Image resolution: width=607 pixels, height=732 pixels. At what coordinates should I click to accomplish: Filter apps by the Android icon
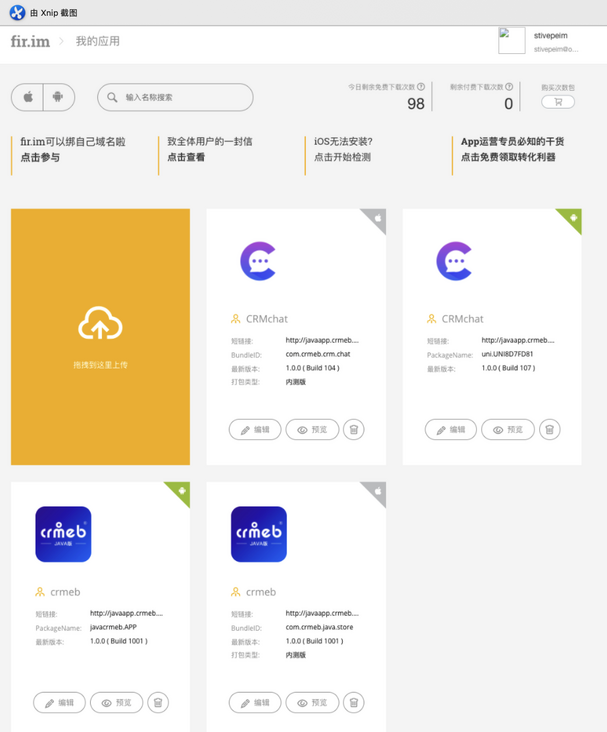(58, 97)
